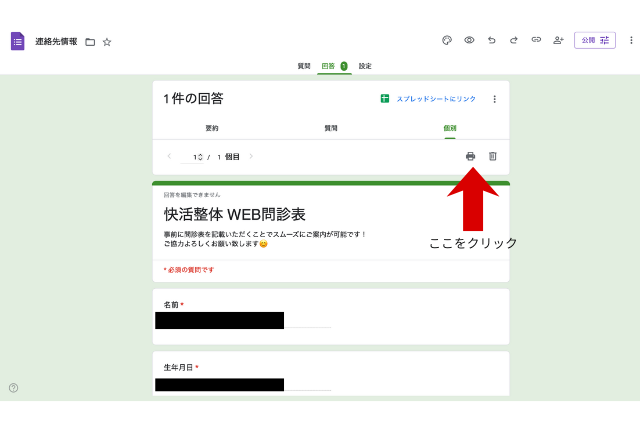Go to previous response arrow

[169, 156]
